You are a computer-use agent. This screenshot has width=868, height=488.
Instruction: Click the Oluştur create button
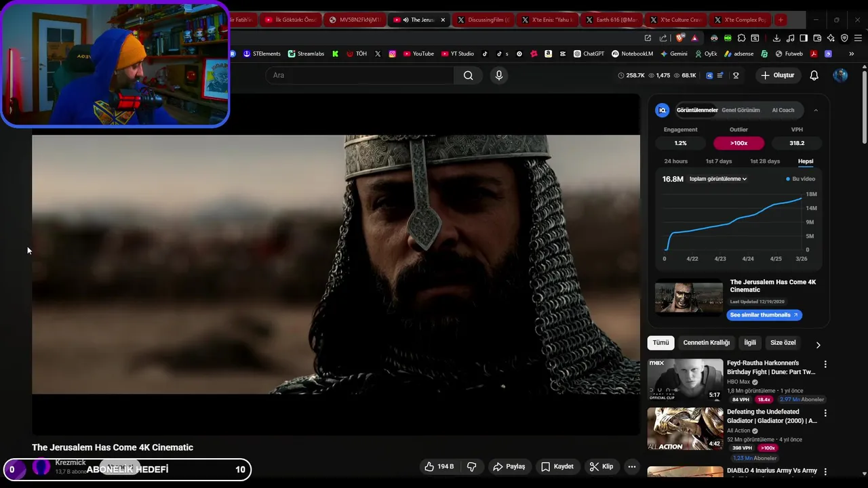tap(777, 75)
